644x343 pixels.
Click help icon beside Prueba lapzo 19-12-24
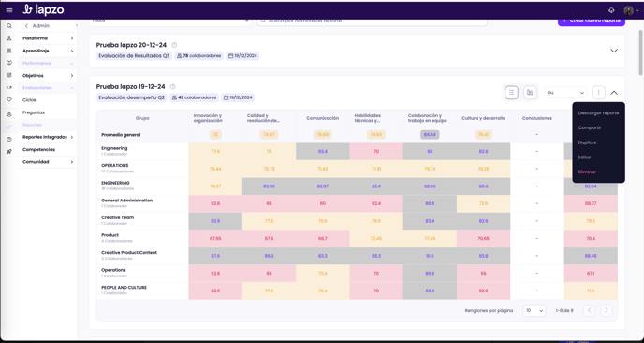(x=173, y=87)
